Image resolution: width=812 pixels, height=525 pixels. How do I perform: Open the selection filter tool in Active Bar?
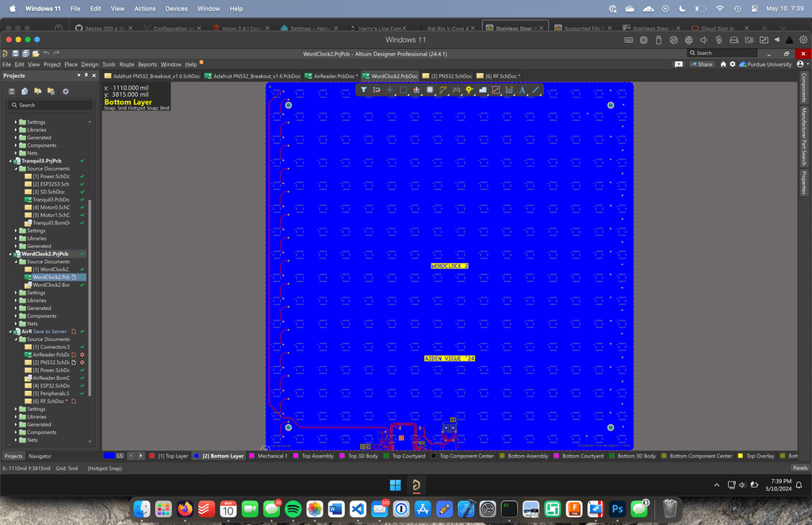point(363,90)
